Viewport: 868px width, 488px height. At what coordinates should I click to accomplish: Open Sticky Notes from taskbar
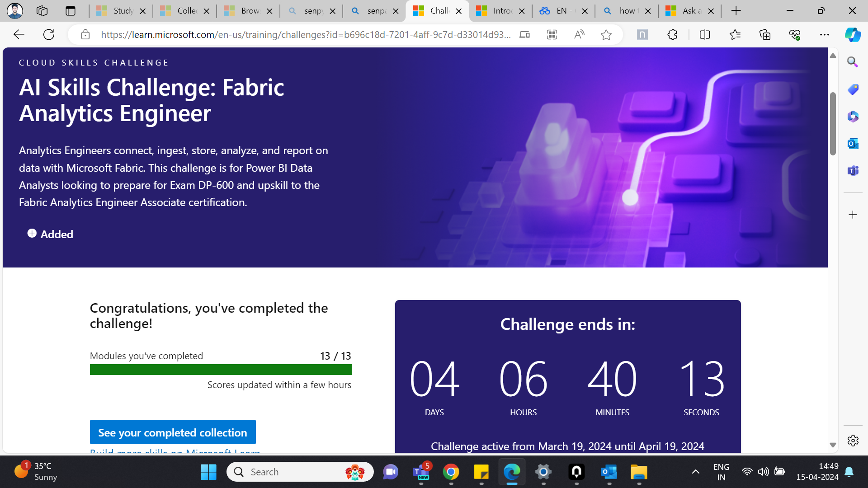click(x=481, y=472)
